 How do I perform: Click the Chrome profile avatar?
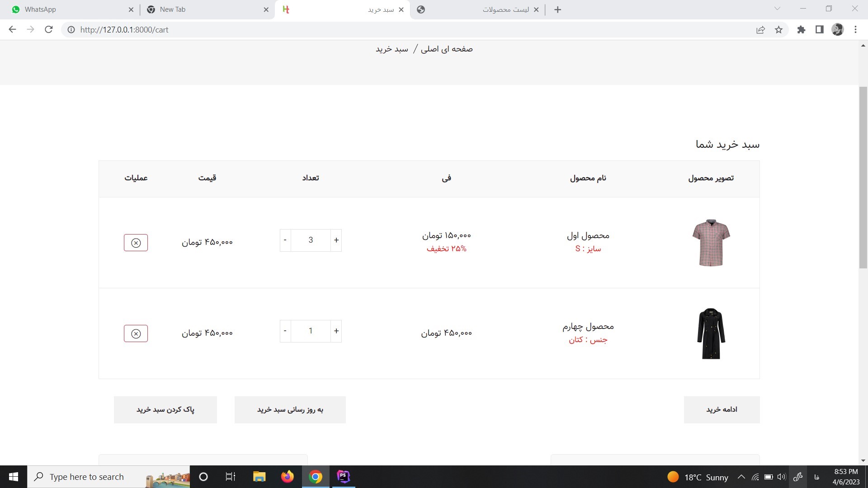[838, 29]
